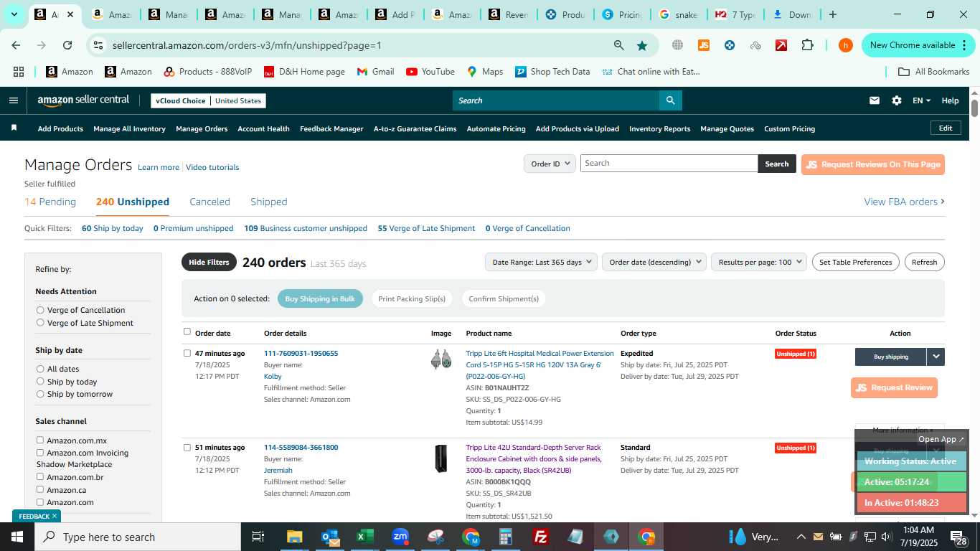The image size is (980, 551).
Task: Open a new browser tab
Action: pos(832,14)
